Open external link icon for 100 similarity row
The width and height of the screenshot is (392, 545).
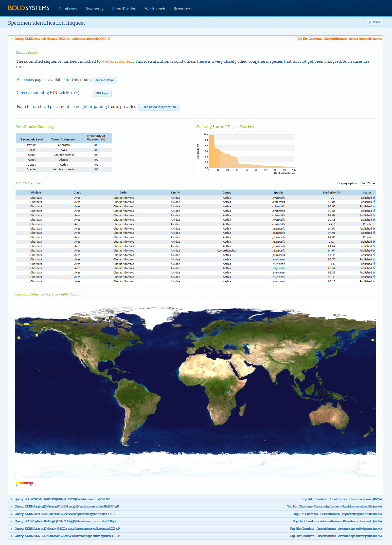[374, 197]
